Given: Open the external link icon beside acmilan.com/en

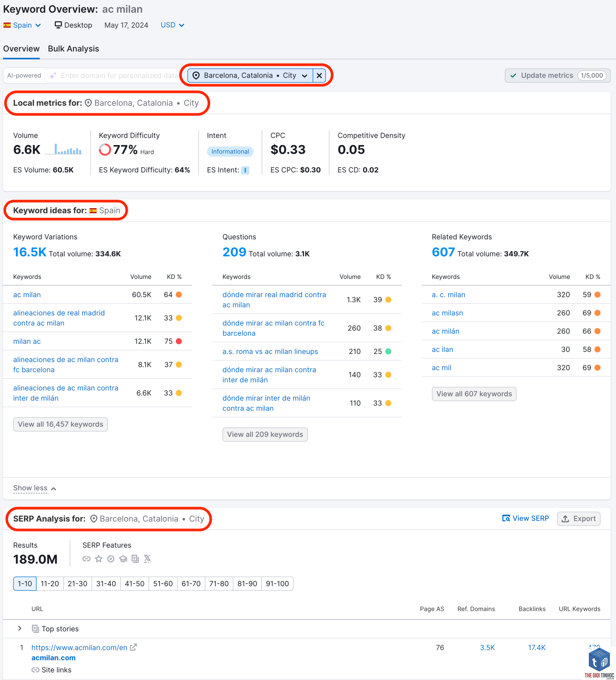Looking at the screenshot, I should coord(133,647).
